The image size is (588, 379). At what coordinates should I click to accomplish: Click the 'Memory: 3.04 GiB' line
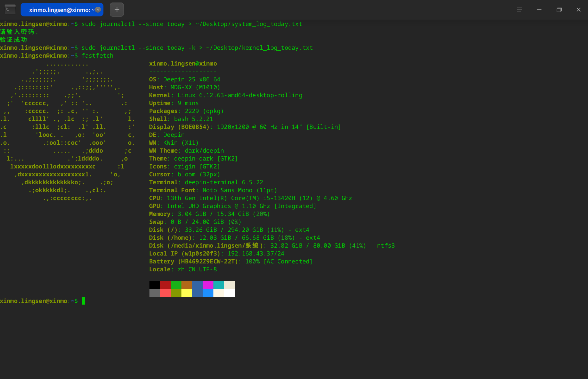(x=210, y=214)
